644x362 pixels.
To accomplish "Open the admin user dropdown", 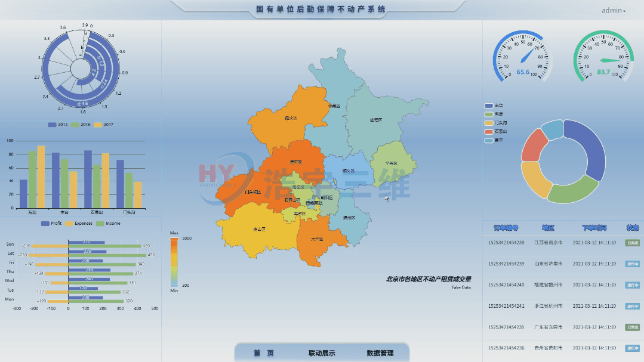I will (614, 11).
